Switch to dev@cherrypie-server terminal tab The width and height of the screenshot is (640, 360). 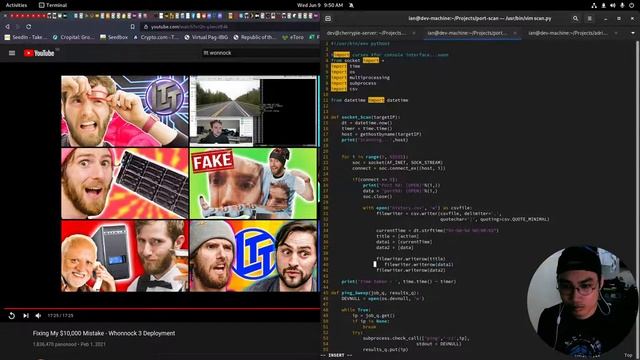coord(366,33)
